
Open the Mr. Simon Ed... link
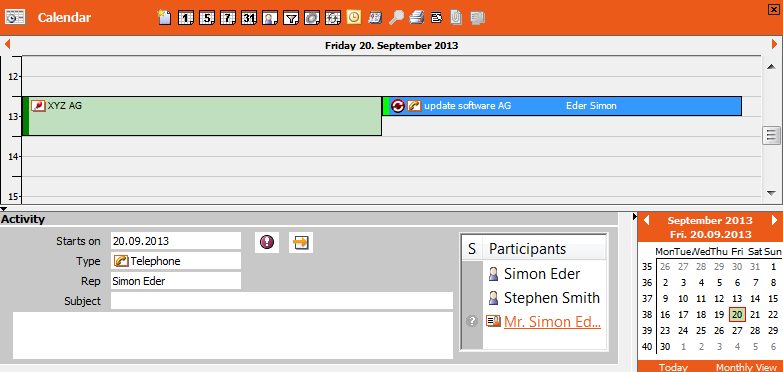click(552, 322)
